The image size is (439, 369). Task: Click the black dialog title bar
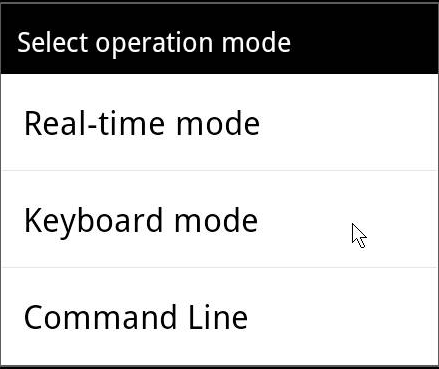click(219, 39)
